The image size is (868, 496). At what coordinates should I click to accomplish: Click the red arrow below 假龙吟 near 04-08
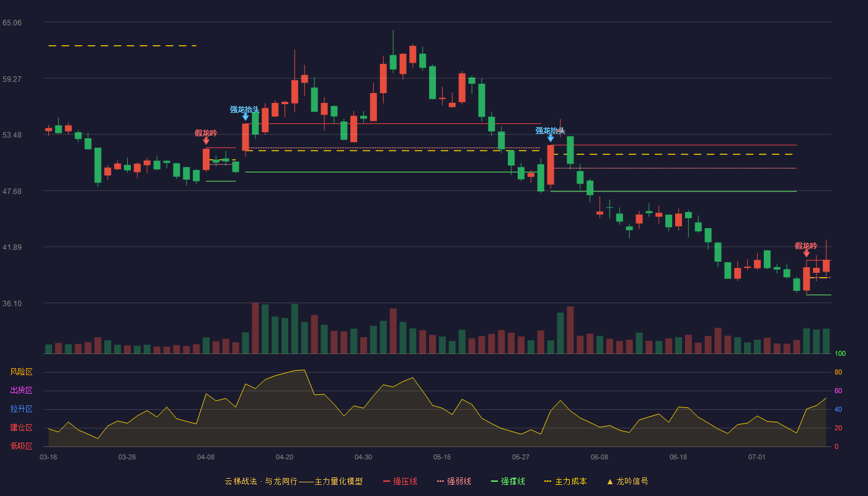point(206,141)
